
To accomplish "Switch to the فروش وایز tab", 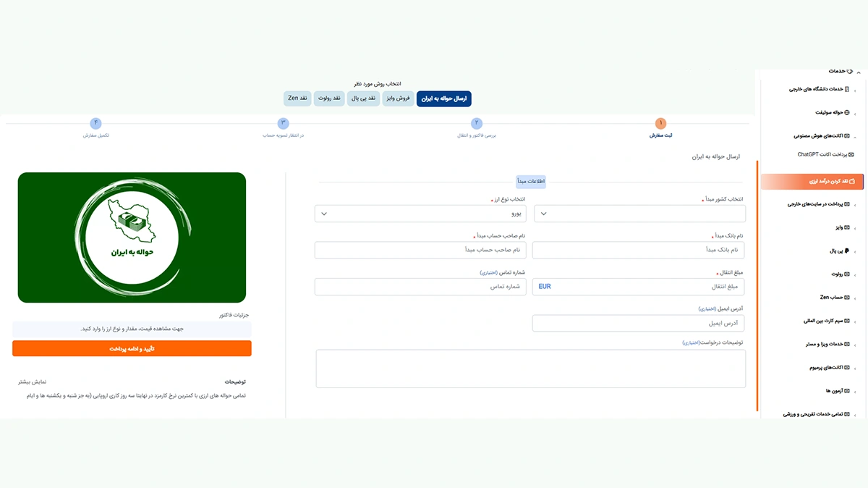I will [x=399, y=98].
